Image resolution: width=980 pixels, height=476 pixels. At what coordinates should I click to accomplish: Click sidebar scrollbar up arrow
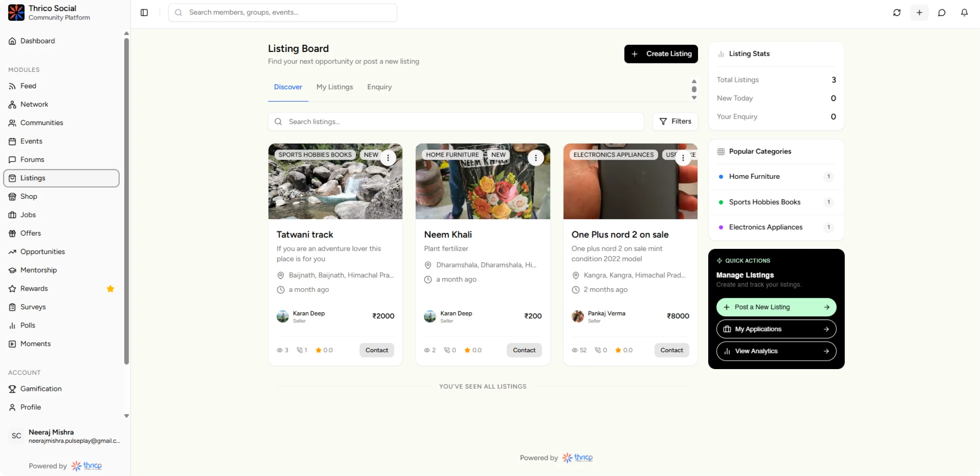[x=126, y=33]
